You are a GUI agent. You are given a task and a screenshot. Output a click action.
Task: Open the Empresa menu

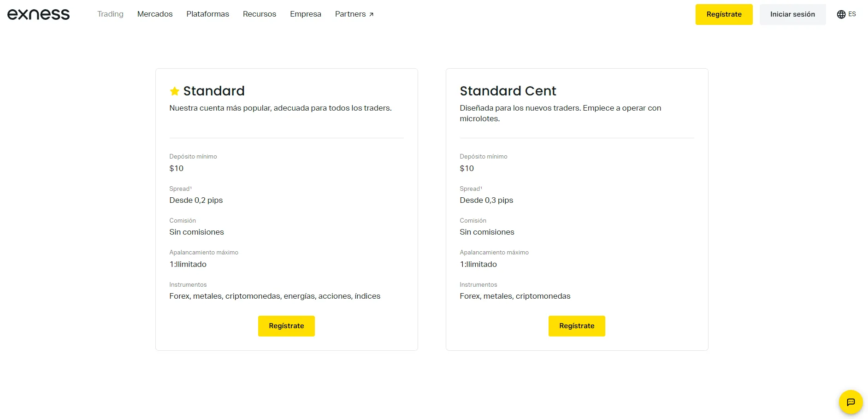tap(306, 14)
